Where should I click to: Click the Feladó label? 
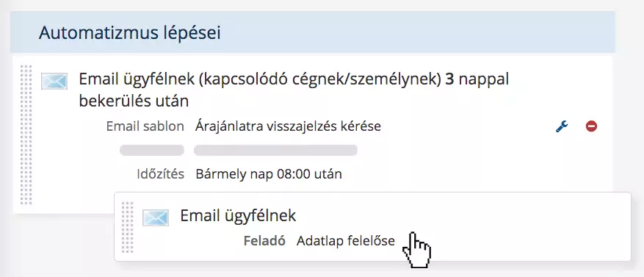tap(264, 240)
